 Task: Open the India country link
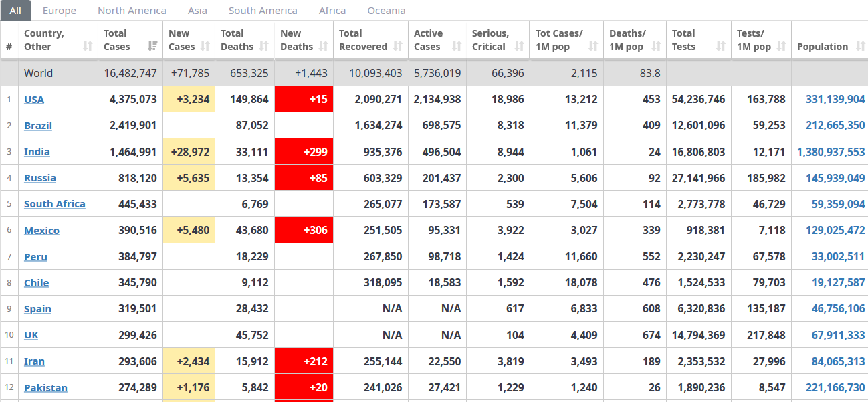[37, 152]
